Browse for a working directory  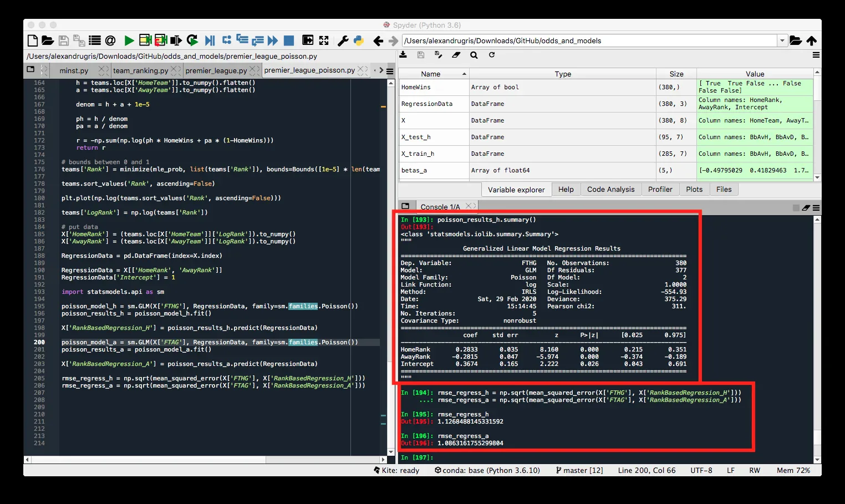[796, 40]
